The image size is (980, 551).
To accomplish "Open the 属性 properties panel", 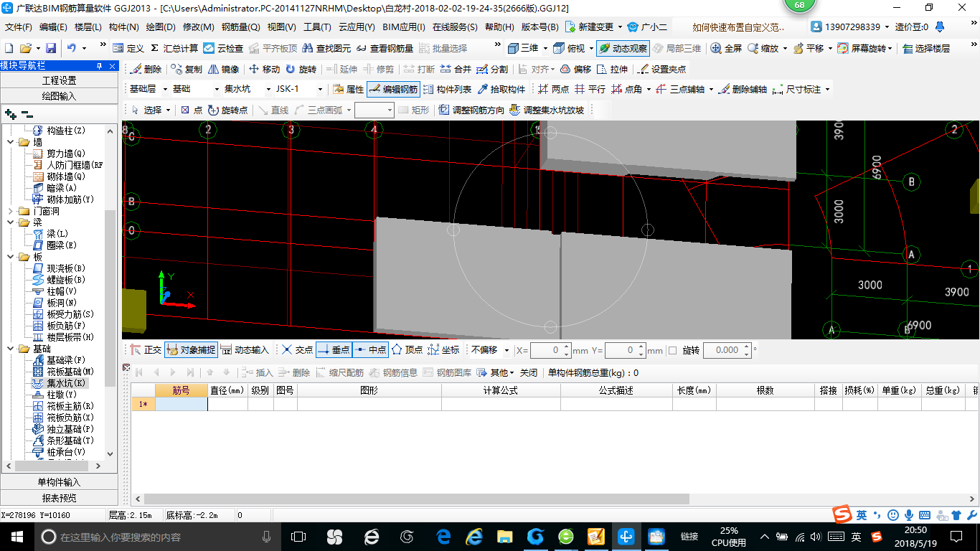I will click(349, 90).
